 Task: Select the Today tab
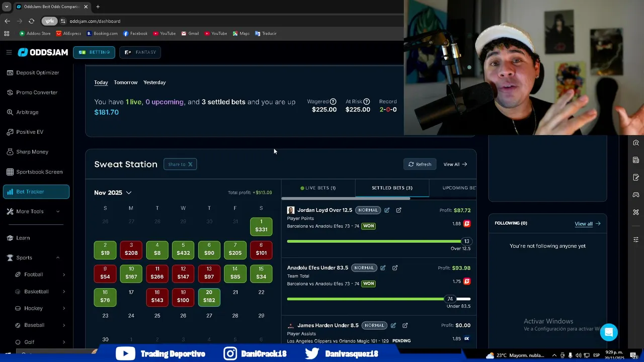pos(101,82)
